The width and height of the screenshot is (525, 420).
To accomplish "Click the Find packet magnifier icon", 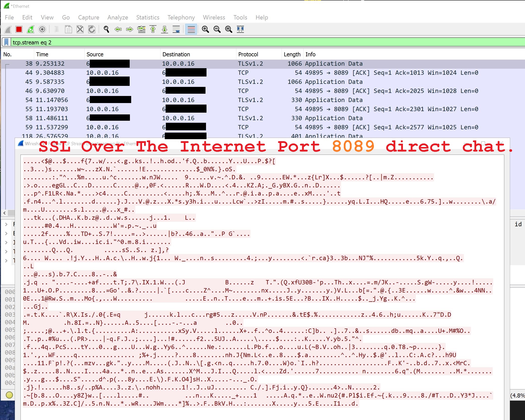I will pos(106,30).
